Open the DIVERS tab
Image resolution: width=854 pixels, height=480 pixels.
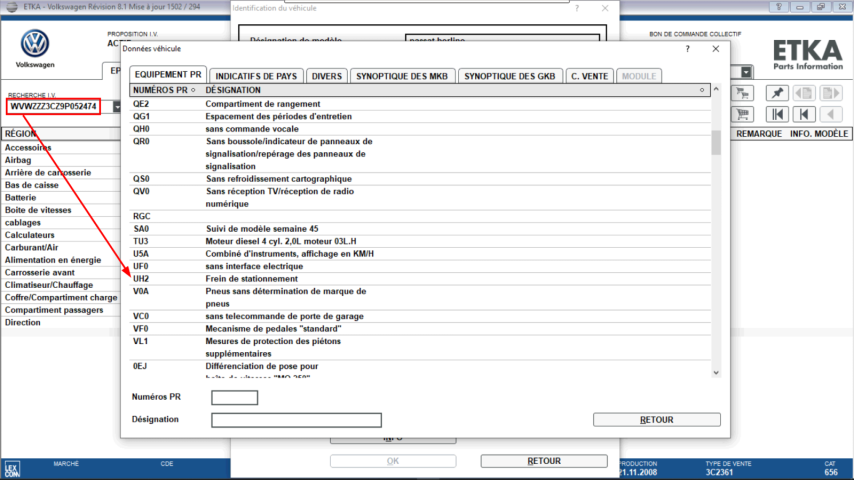[x=327, y=76]
